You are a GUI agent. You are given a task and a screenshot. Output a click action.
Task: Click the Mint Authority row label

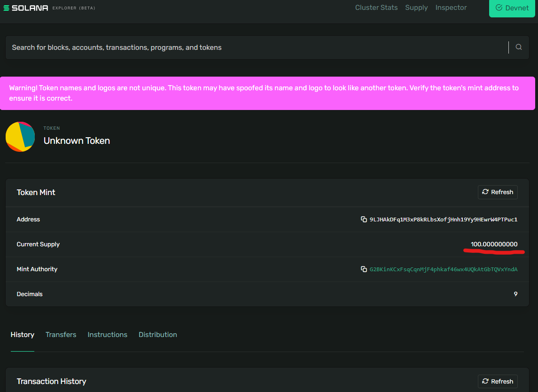click(37, 269)
